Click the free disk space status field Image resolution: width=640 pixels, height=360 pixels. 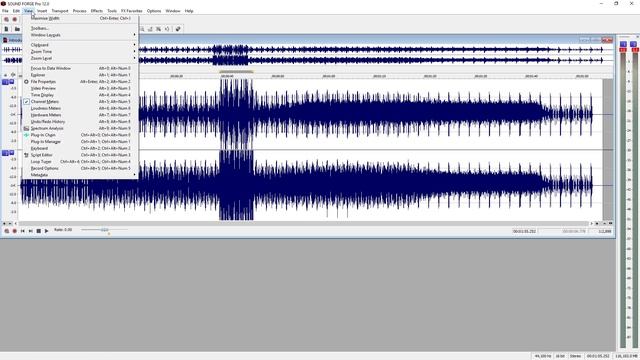pos(626,356)
